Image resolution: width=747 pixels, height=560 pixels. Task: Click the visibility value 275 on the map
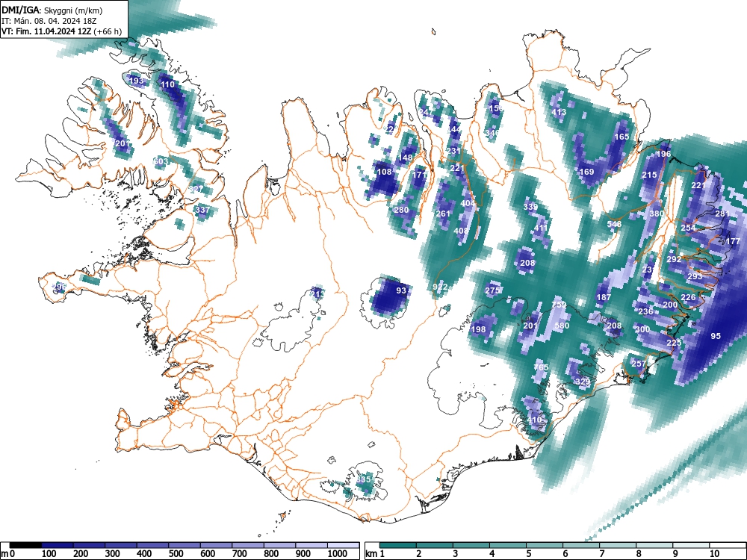pos(492,290)
